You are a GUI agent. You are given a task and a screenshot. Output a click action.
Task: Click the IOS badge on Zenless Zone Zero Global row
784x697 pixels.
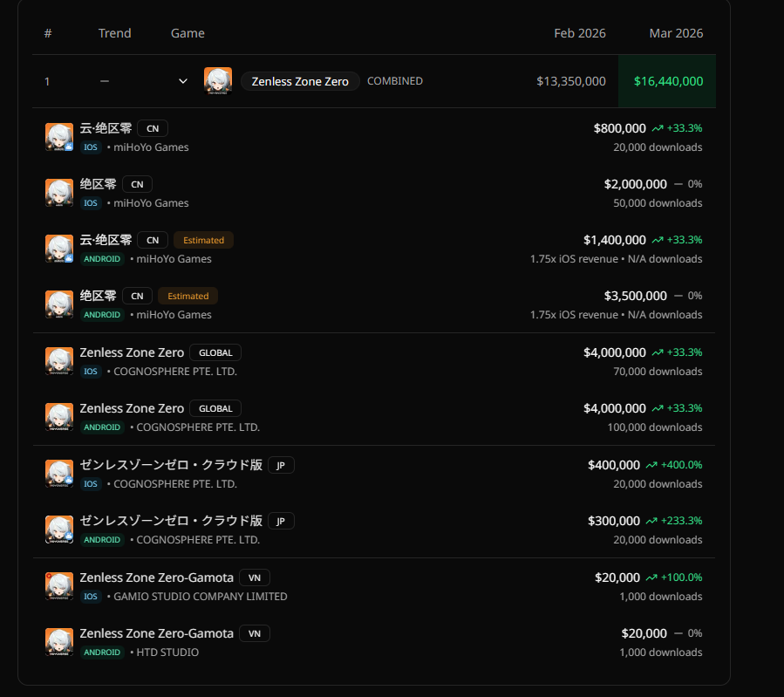click(x=91, y=372)
